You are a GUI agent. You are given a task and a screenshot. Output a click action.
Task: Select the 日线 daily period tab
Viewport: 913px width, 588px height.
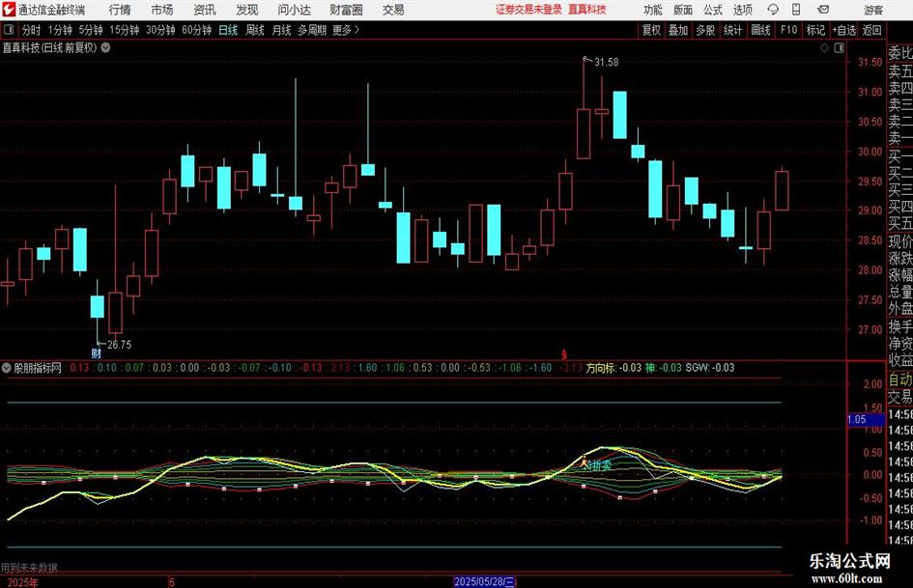coord(228,30)
